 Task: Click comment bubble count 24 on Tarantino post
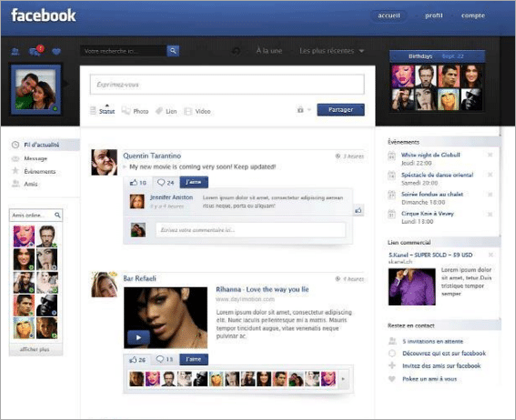[x=166, y=183]
